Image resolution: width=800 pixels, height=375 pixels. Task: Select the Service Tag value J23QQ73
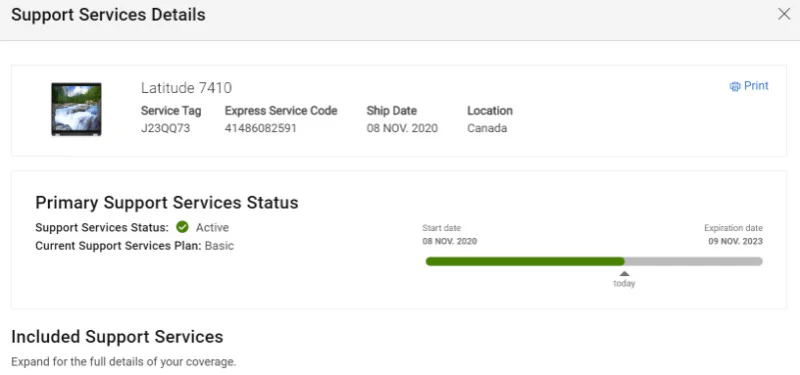pos(165,128)
